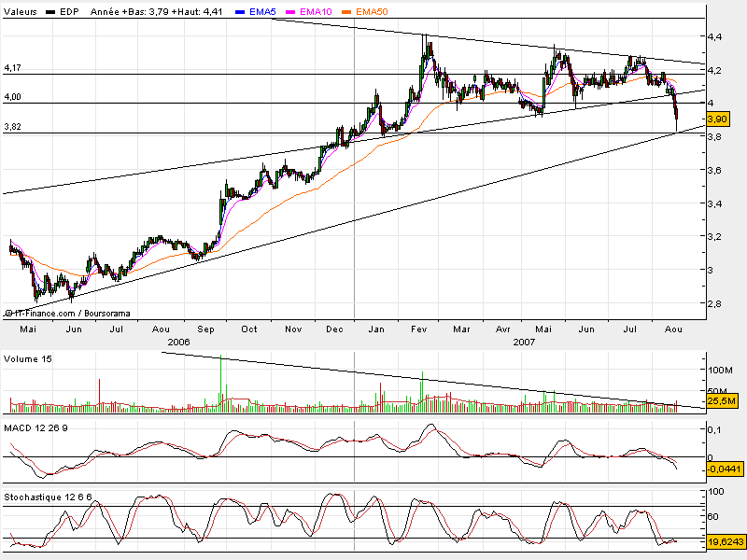Click the 3,6 price axis label

click(715, 171)
